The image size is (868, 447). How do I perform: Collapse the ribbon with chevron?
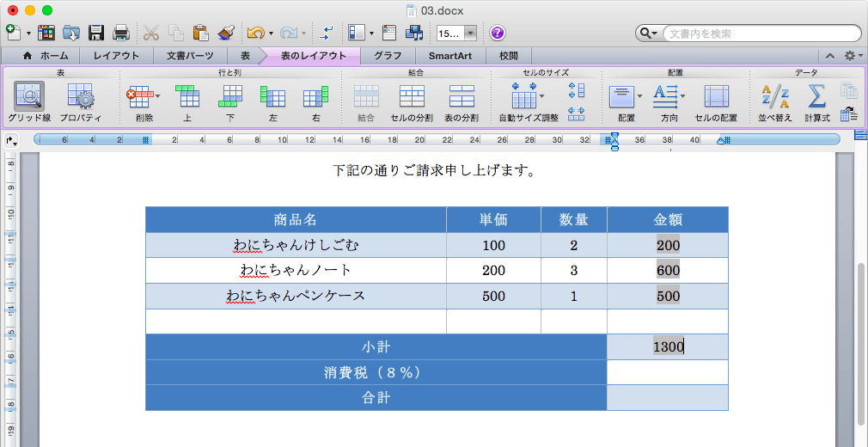pos(830,56)
